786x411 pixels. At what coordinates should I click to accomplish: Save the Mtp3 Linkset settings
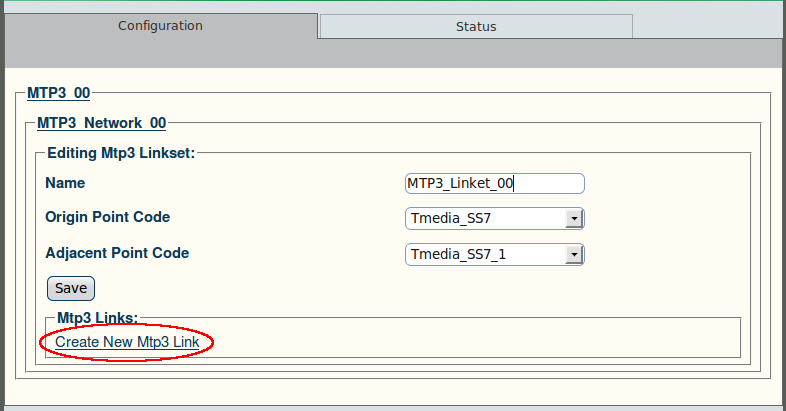coord(71,288)
